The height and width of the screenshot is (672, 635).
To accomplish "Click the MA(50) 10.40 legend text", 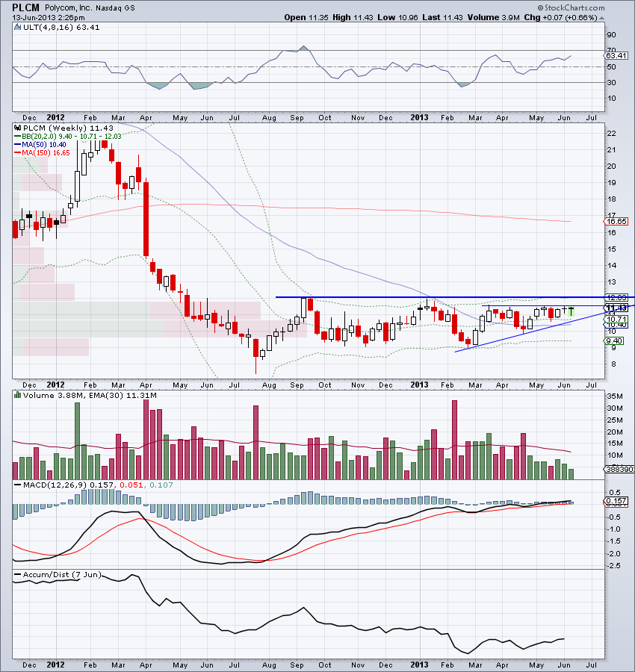I will coord(44,145).
